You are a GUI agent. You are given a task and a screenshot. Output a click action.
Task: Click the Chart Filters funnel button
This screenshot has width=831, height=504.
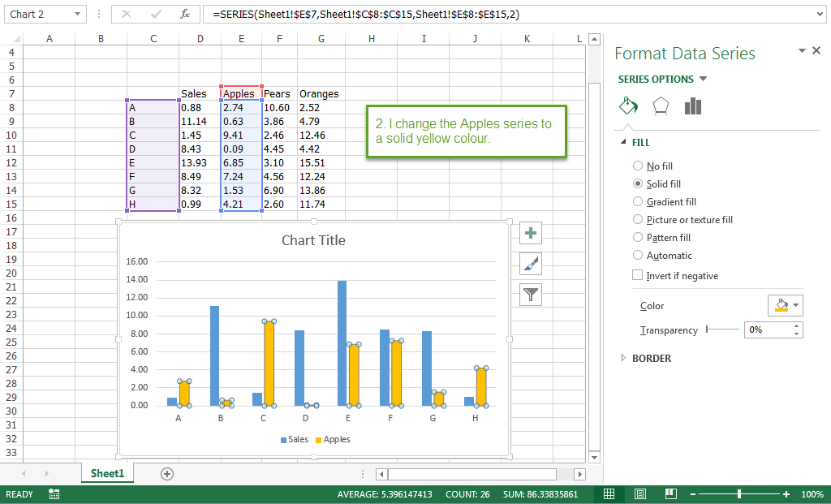(531, 294)
